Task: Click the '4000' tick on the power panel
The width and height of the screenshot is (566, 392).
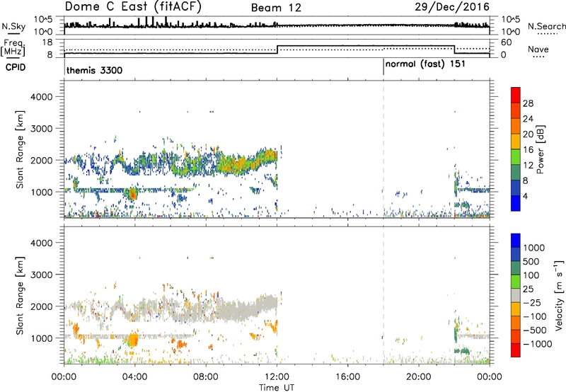Action: point(42,97)
